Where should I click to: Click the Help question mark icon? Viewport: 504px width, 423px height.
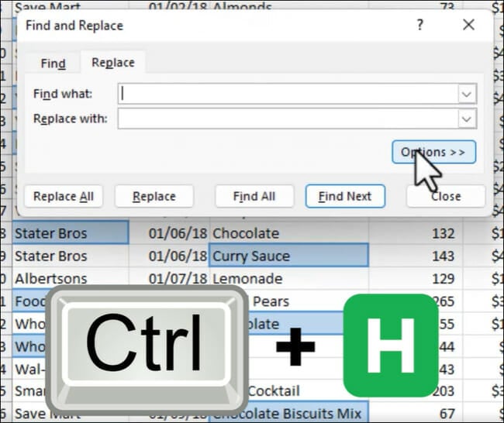(419, 25)
